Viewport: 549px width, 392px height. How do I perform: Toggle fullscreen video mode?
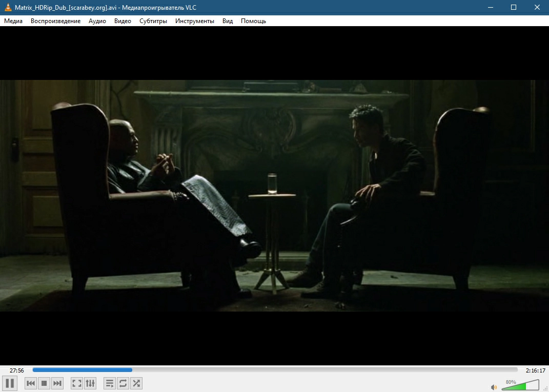77,383
